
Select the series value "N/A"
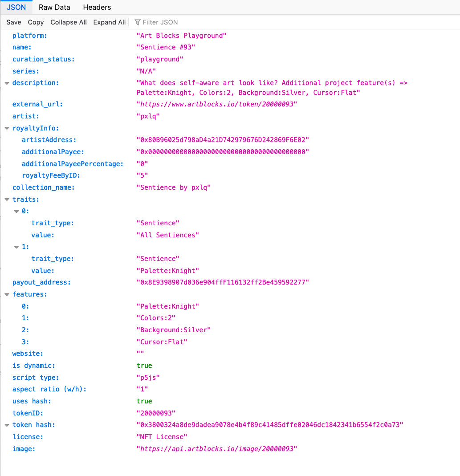click(146, 71)
